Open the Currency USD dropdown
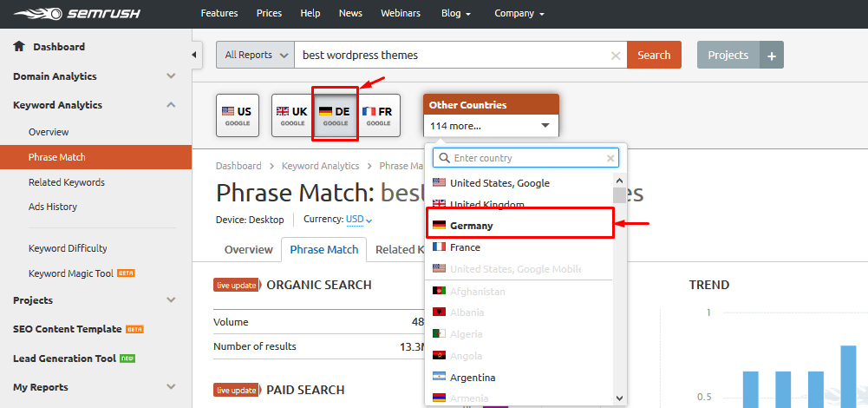This screenshot has height=408, width=868. pyautogui.click(x=359, y=220)
